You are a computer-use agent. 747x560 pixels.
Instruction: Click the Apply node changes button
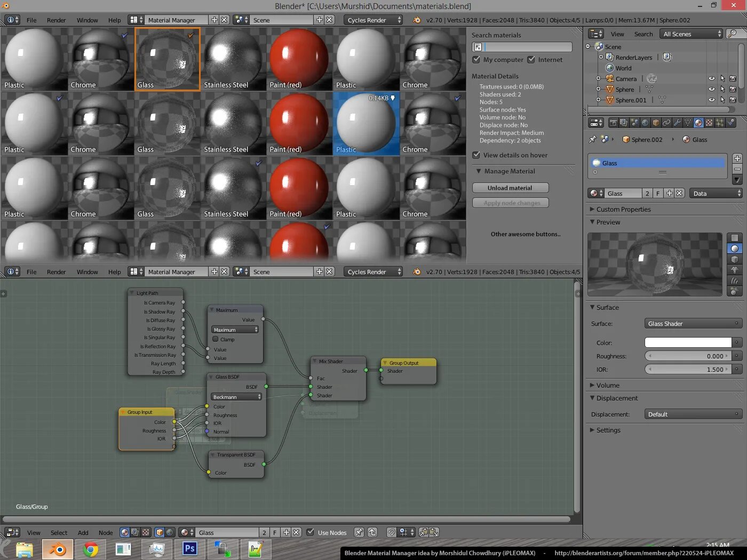coord(510,203)
